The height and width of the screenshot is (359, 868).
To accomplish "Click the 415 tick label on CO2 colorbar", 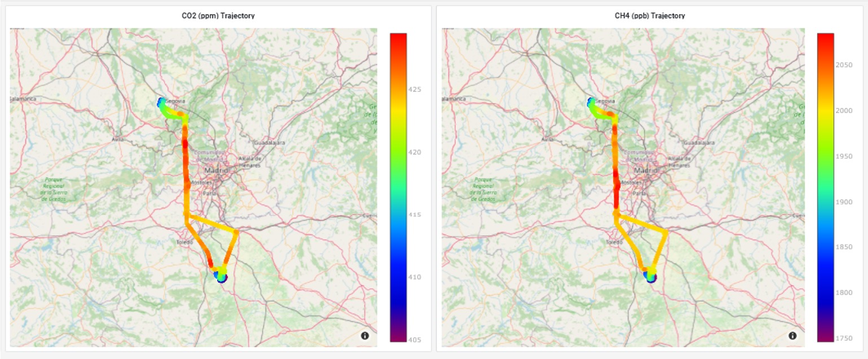I will point(415,214).
